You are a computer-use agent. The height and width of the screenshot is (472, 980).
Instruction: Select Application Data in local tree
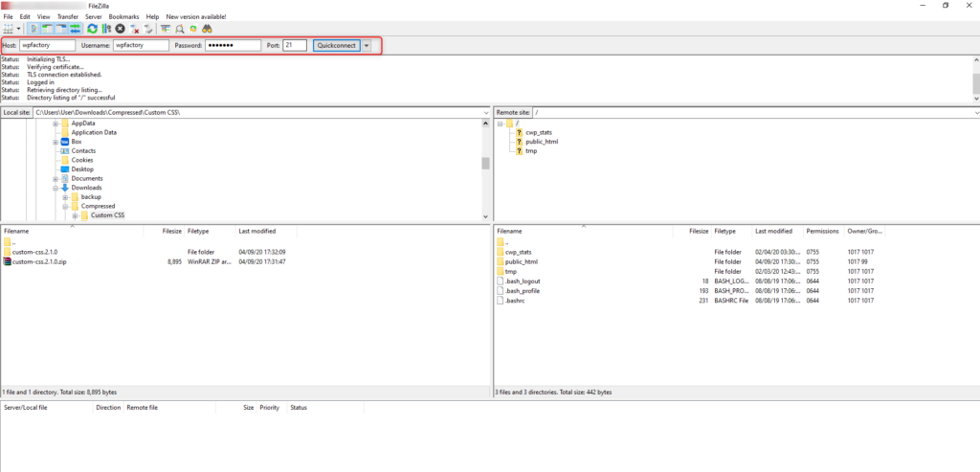pos(94,132)
